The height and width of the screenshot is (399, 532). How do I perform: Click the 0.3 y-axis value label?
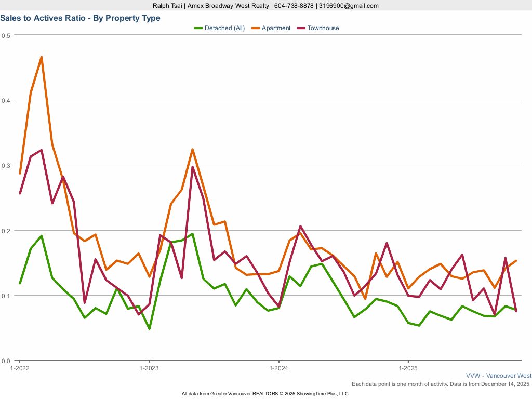pyautogui.click(x=6, y=165)
